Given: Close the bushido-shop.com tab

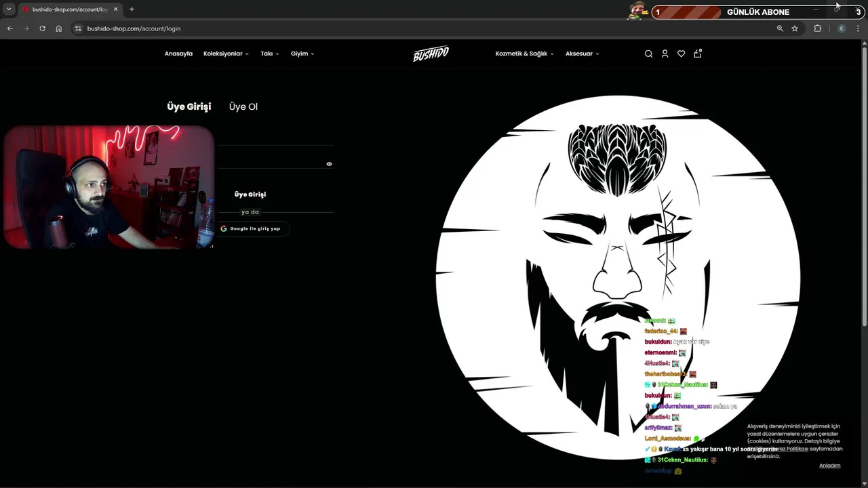Looking at the screenshot, I should (x=116, y=9).
